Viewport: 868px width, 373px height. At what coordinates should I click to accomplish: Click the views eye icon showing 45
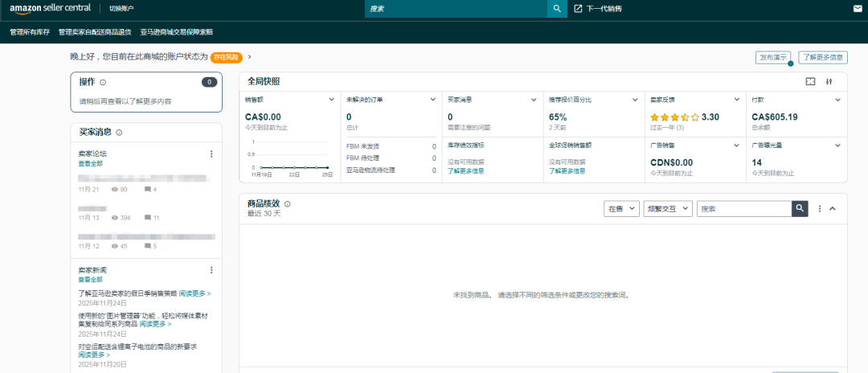pyautogui.click(x=115, y=246)
